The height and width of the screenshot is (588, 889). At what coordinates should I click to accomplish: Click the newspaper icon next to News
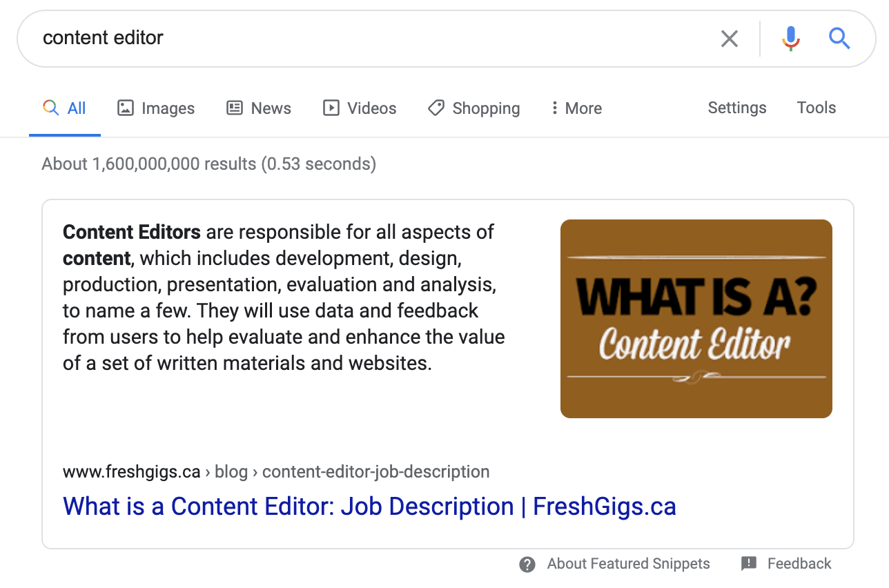235,108
